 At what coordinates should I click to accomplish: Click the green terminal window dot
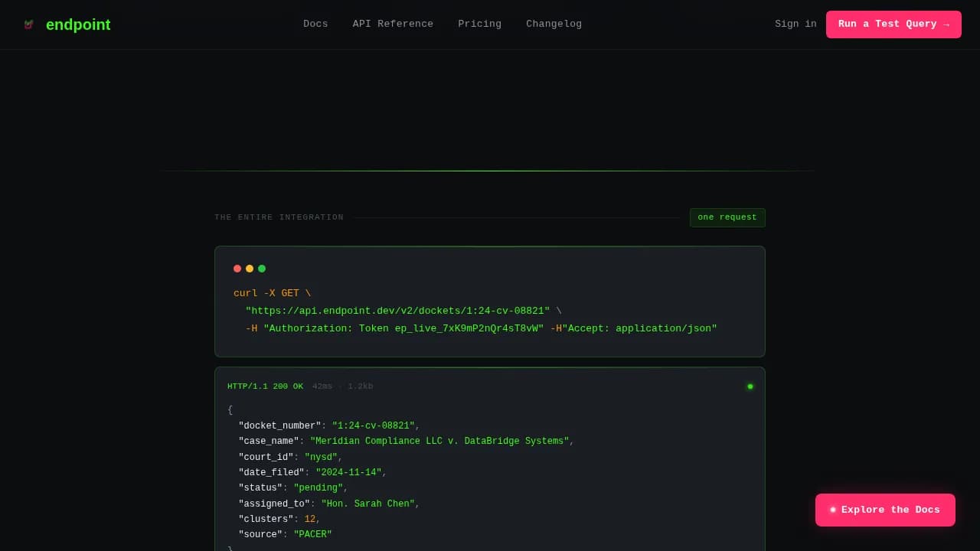tap(262, 269)
